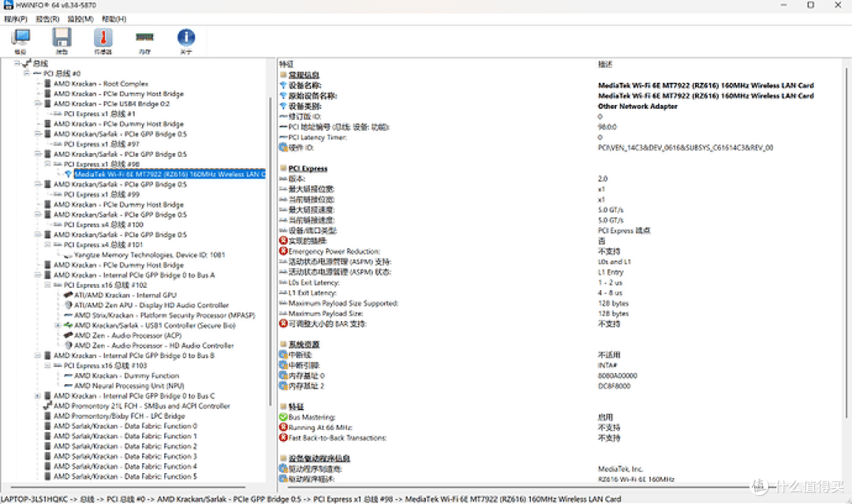Click the 'Other Network Adapter' device class value

[x=638, y=106]
